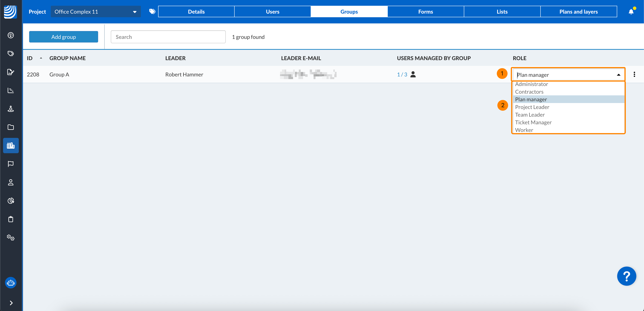Open the Plans and layers tab

click(x=578, y=12)
